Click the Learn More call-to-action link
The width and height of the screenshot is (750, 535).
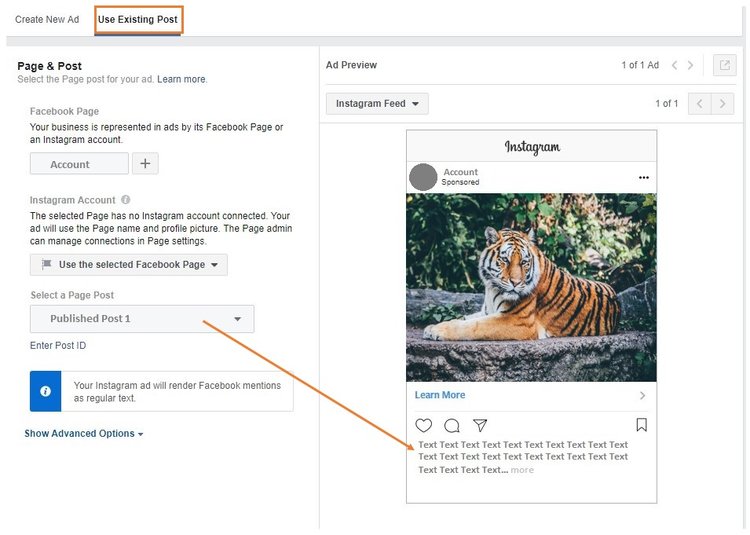[x=440, y=395]
